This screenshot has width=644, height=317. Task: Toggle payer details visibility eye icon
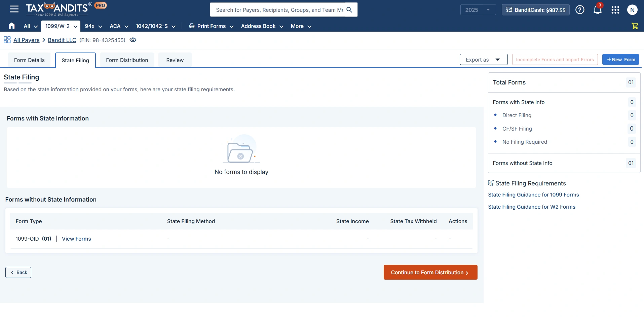132,40
